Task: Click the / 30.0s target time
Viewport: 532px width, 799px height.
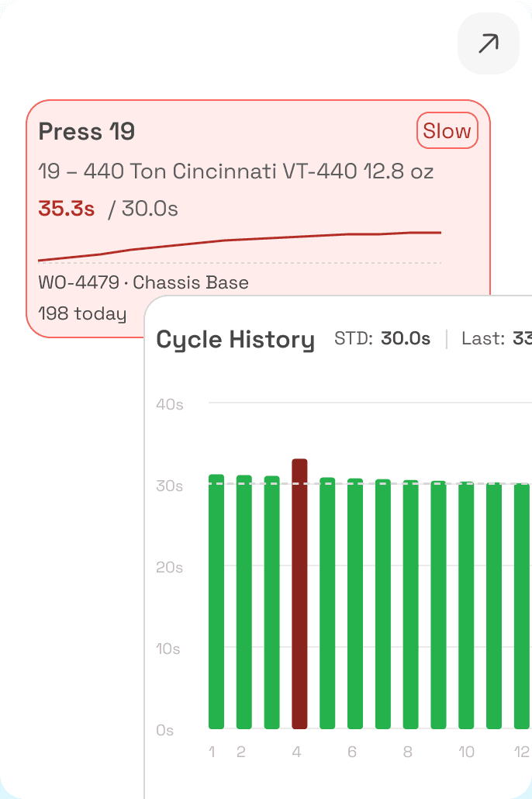Action: (143, 209)
